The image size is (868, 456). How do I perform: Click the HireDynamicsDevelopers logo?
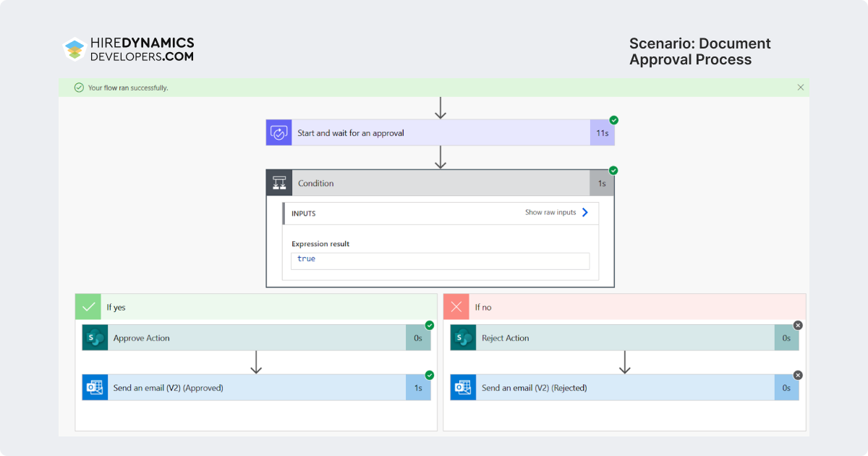pyautogui.click(x=129, y=49)
